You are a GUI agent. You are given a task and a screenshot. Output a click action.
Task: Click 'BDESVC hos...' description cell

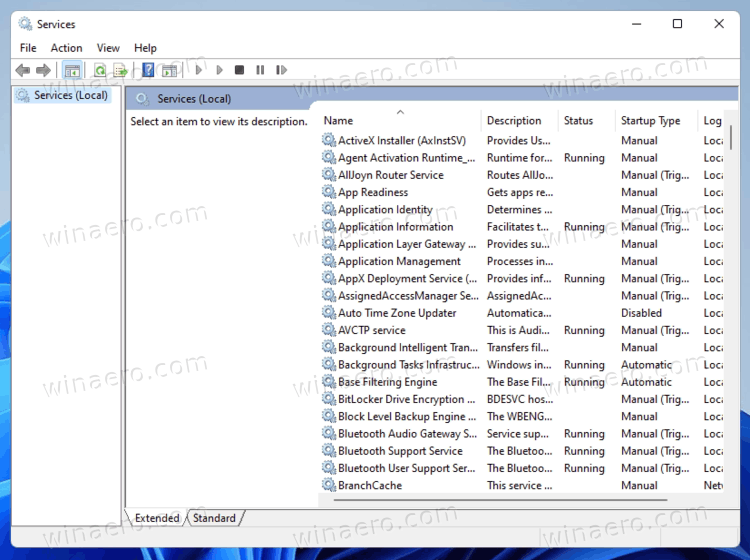[x=520, y=399]
